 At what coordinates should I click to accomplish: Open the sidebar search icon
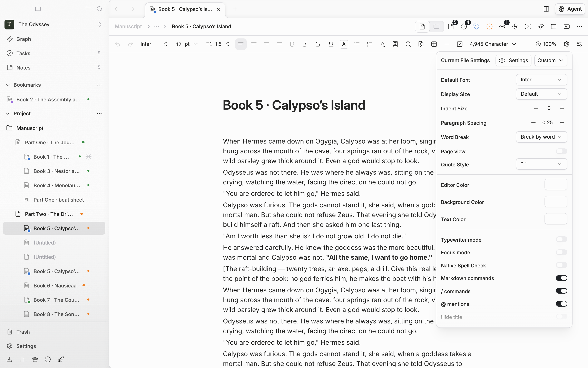pyautogui.click(x=99, y=9)
